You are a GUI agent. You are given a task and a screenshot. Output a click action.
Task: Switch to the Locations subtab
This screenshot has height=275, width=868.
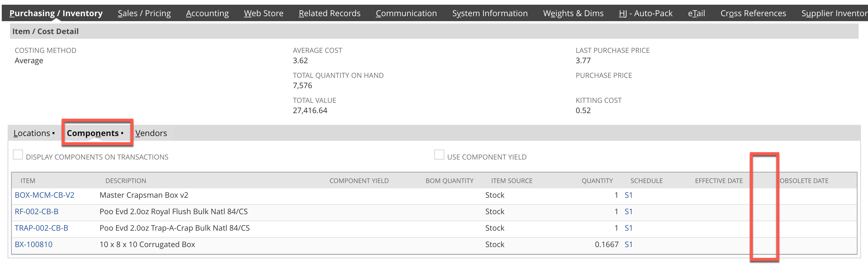32,133
